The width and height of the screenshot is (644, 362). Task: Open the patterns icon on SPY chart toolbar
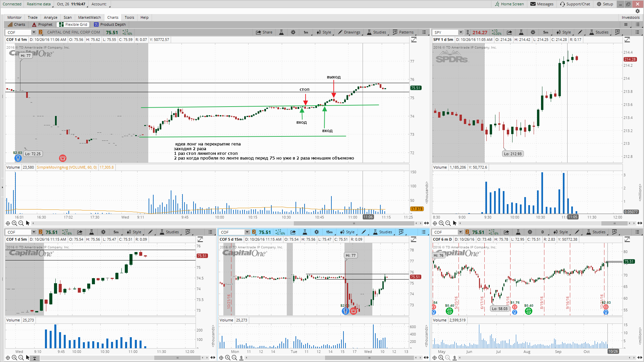[x=618, y=32]
